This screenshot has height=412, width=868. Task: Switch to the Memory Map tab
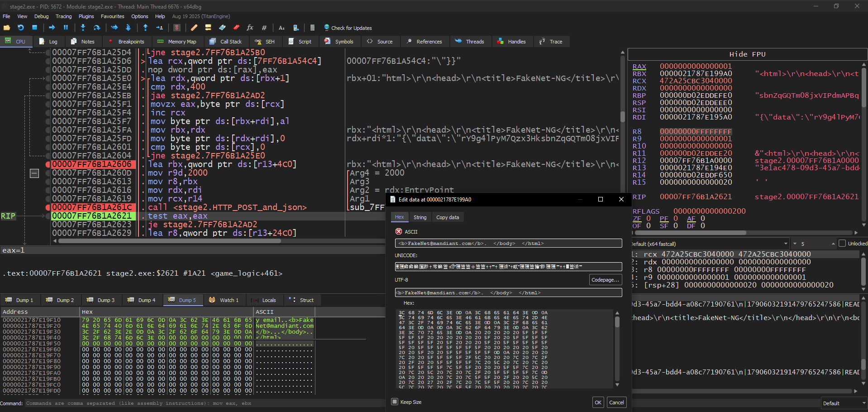[x=176, y=42]
